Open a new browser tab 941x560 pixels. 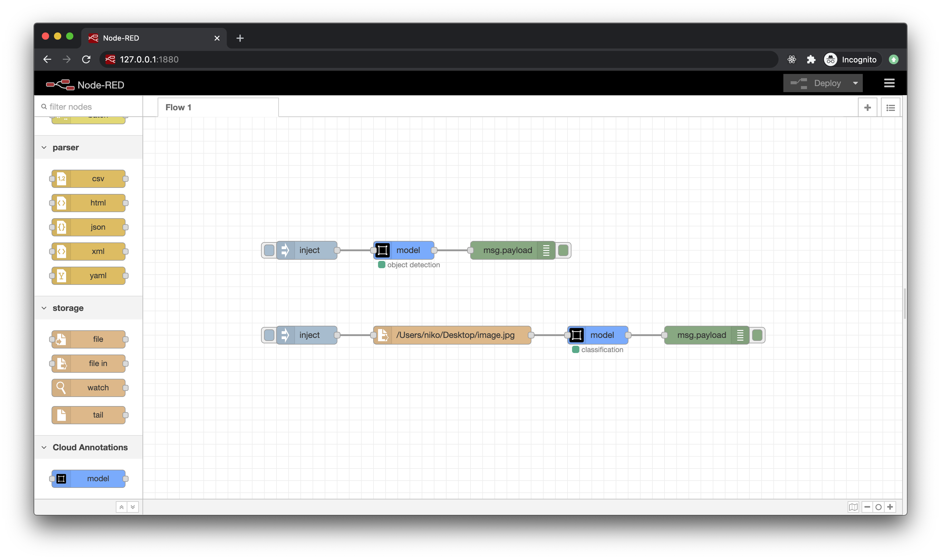[x=240, y=38]
